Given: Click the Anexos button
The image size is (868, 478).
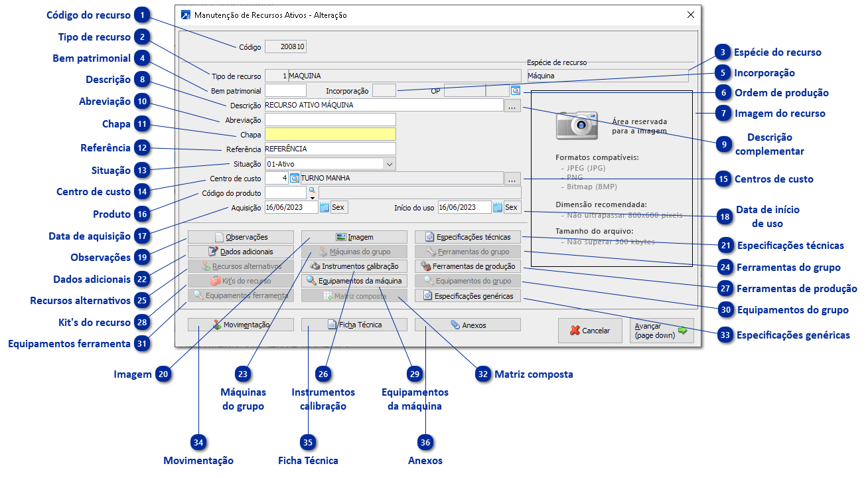Looking at the screenshot, I should pos(468,325).
